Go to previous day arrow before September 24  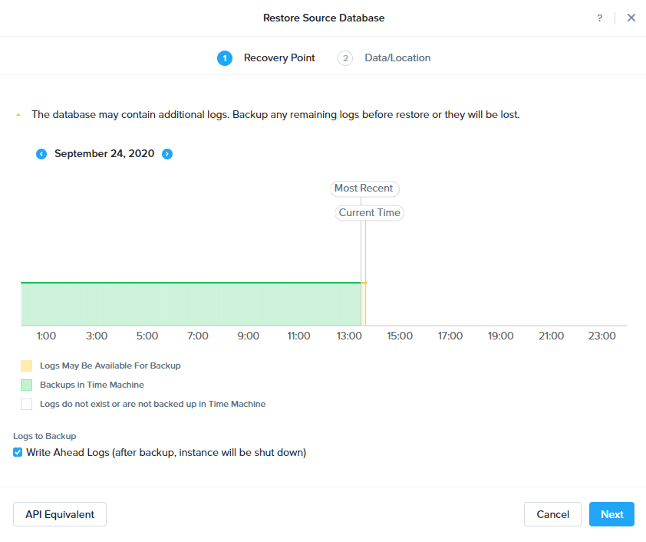coord(42,154)
